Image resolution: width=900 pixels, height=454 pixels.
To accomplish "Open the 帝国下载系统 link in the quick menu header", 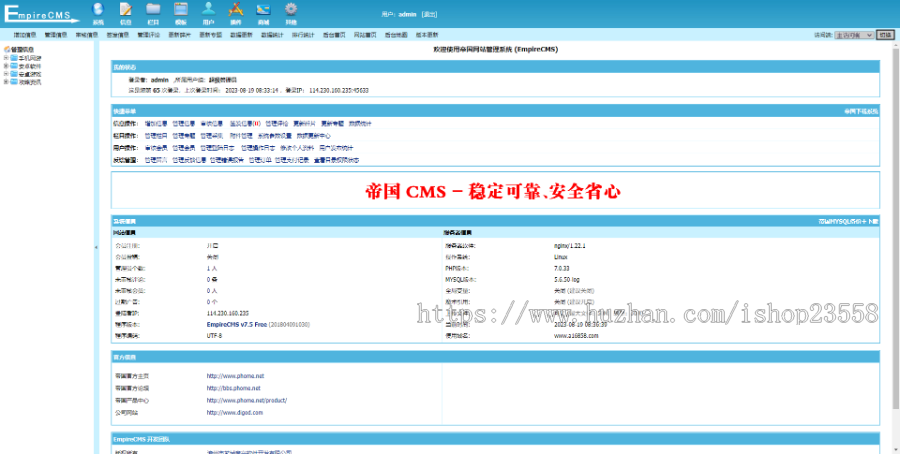I will click(x=860, y=111).
